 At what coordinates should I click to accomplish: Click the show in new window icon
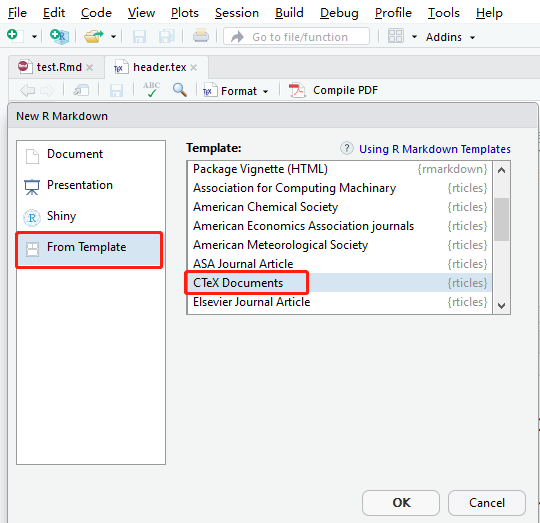tap(81, 90)
